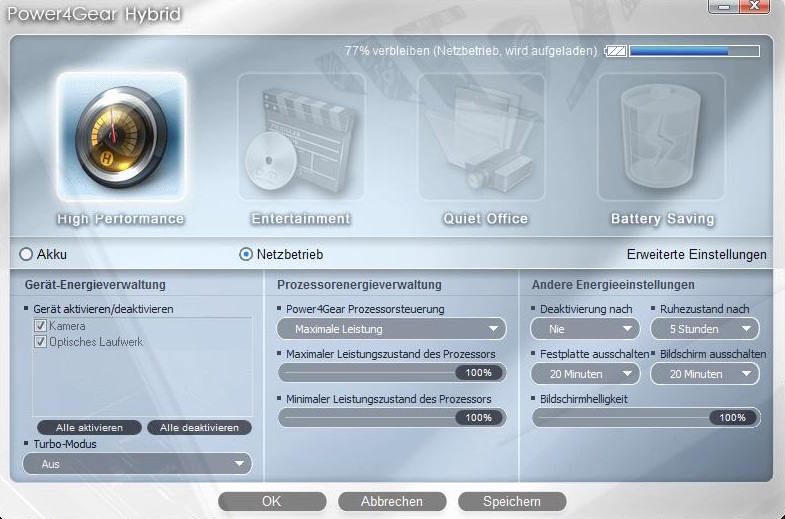
Task: Adjust Maximaler Leistungszustand des Prozessors slider
Action: click(391, 373)
